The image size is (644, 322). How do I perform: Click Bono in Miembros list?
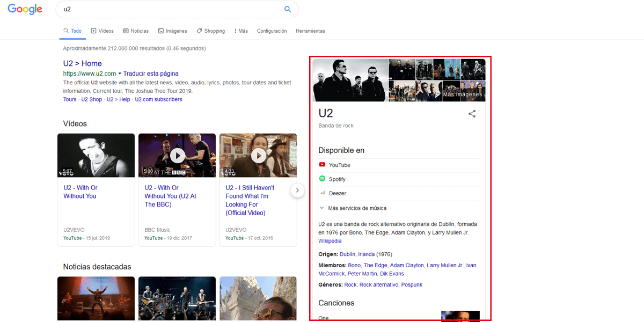[x=354, y=266]
